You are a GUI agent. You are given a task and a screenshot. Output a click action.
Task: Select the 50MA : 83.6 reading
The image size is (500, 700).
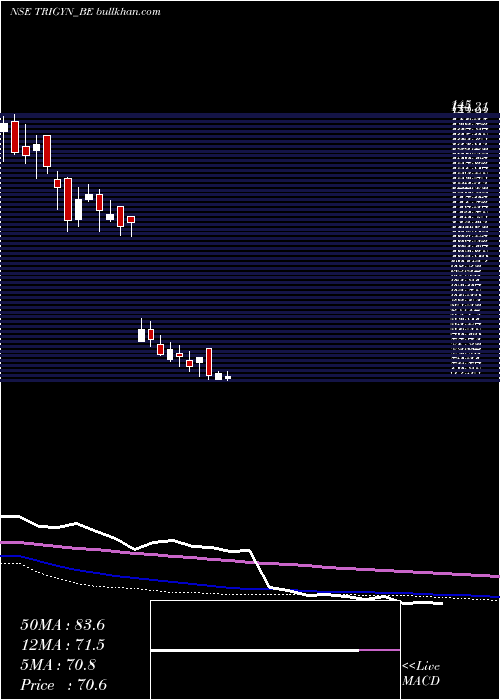62,625
